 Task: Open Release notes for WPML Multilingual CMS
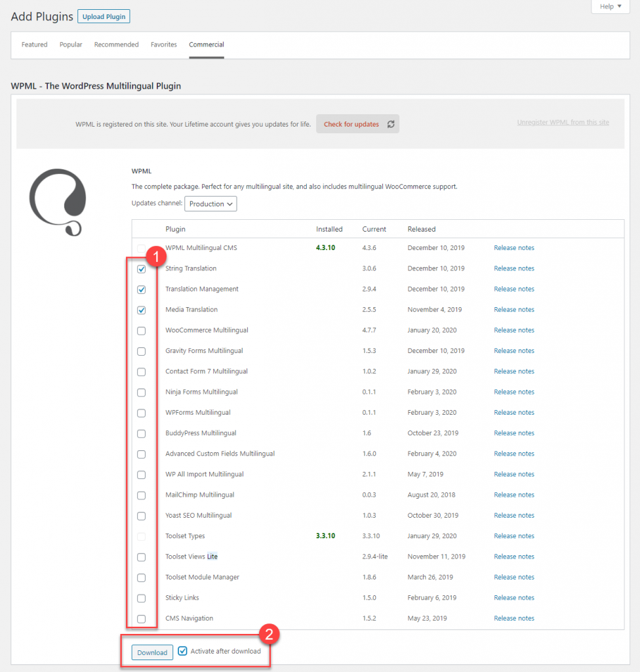coord(514,247)
